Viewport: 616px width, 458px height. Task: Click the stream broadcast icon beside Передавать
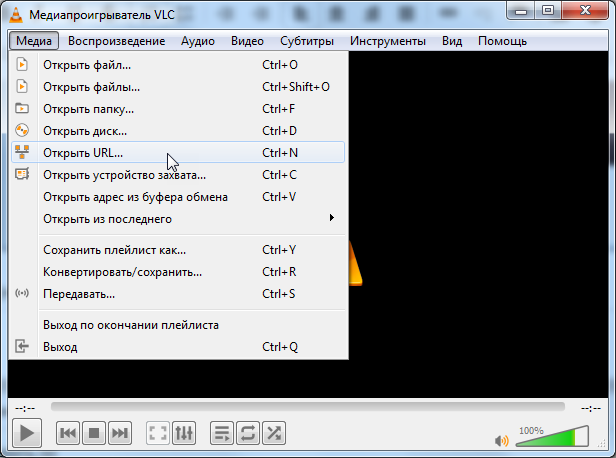(22, 293)
